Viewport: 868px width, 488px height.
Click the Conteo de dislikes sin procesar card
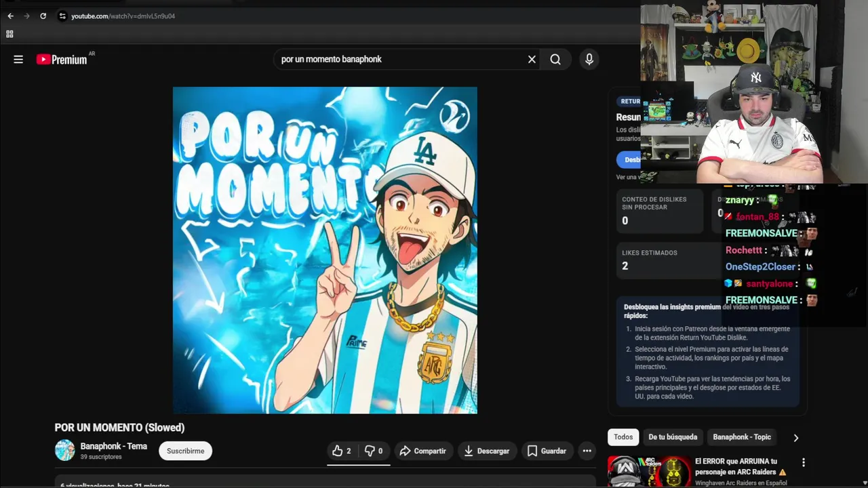[x=660, y=211]
